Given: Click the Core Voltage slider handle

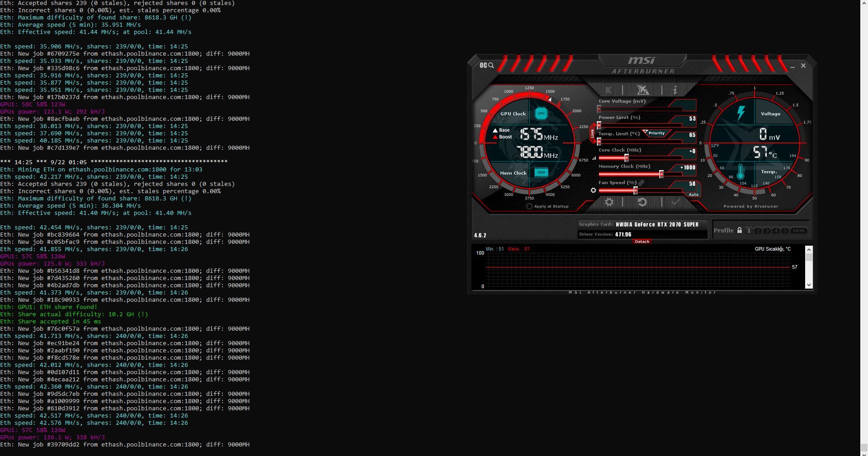Looking at the screenshot, I should point(599,109).
